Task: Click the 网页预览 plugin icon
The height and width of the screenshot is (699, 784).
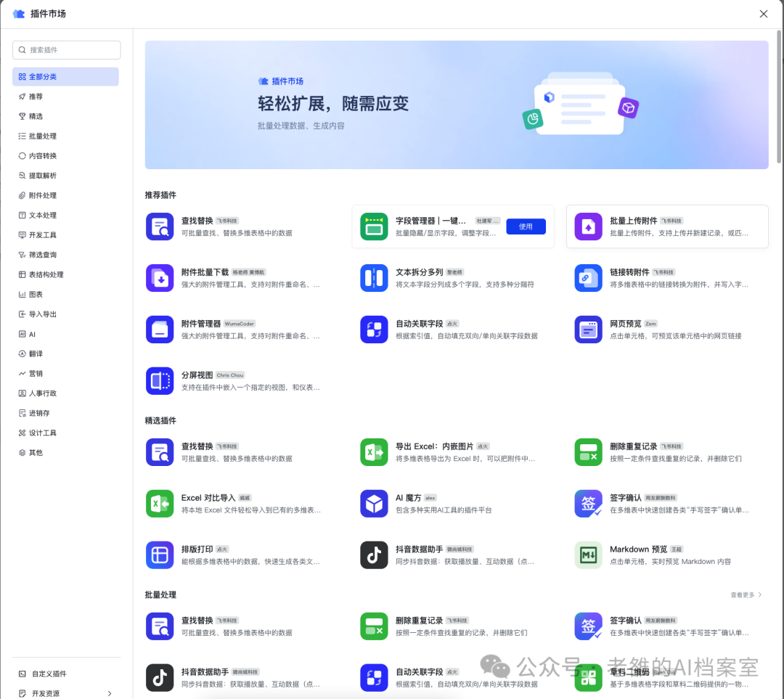Action: tap(588, 330)
